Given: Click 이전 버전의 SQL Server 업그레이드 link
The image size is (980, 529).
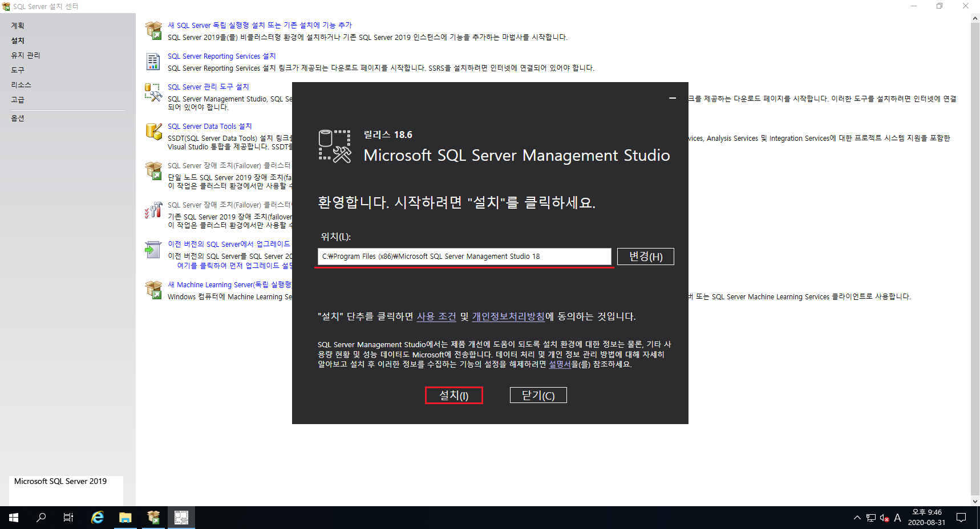Looking at the screenshot, I should tap(229, 244).
